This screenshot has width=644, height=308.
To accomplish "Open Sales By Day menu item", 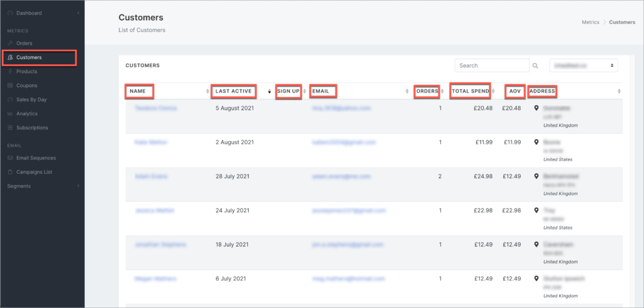I will (31, 100).
